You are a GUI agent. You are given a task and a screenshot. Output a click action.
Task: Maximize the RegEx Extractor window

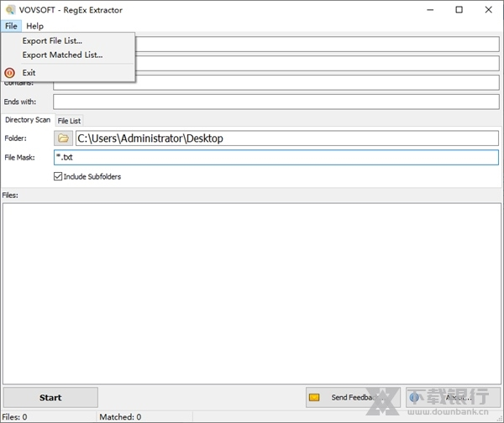[x=459, y=10]
